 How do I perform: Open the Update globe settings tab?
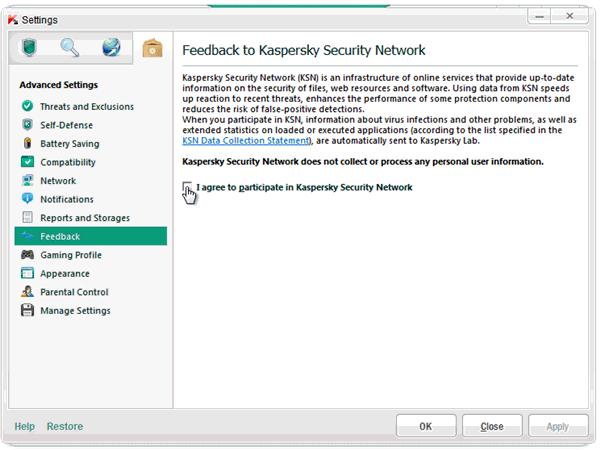click(110, 48)
